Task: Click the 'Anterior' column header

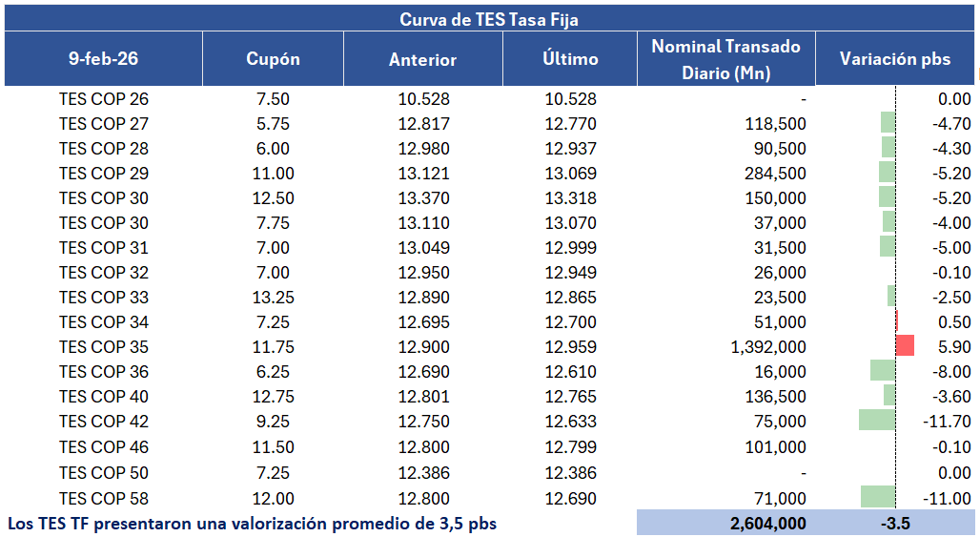Action: coord(422,59)
